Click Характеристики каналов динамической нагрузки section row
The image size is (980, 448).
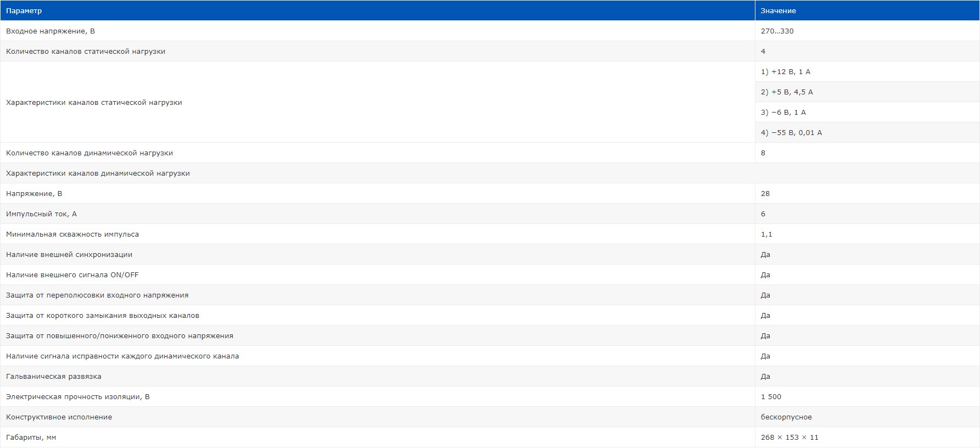tap(98, 173)
